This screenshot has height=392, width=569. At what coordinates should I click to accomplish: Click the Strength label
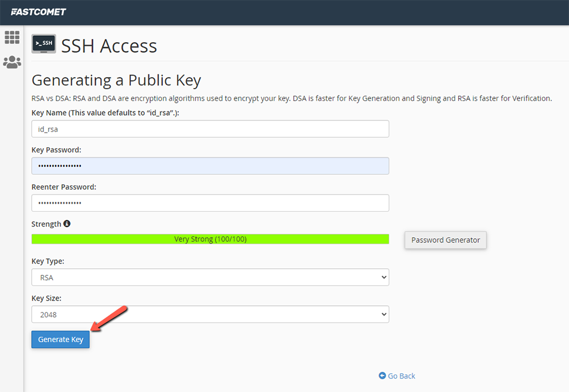pos(46,224)
